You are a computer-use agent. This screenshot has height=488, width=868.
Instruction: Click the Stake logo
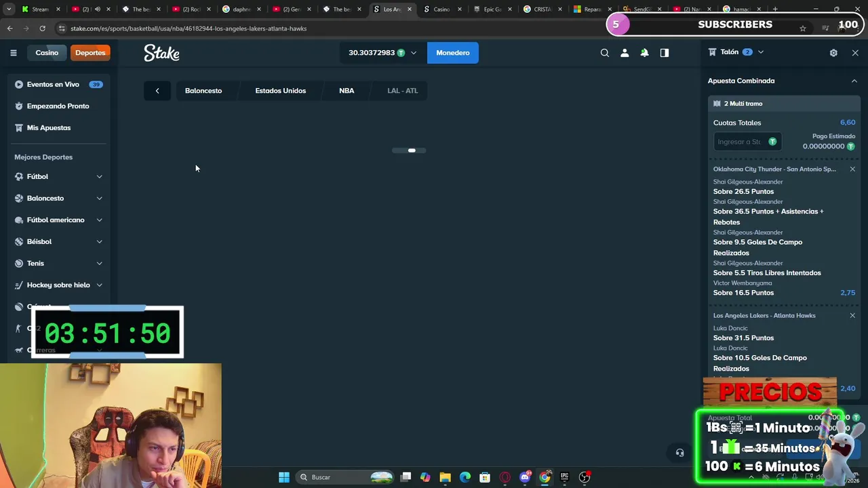161,53
